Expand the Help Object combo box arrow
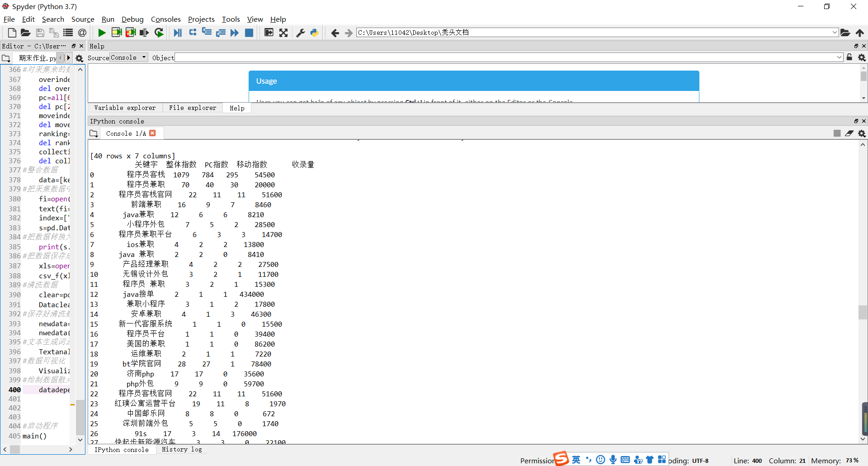 (x=840, y=57)
